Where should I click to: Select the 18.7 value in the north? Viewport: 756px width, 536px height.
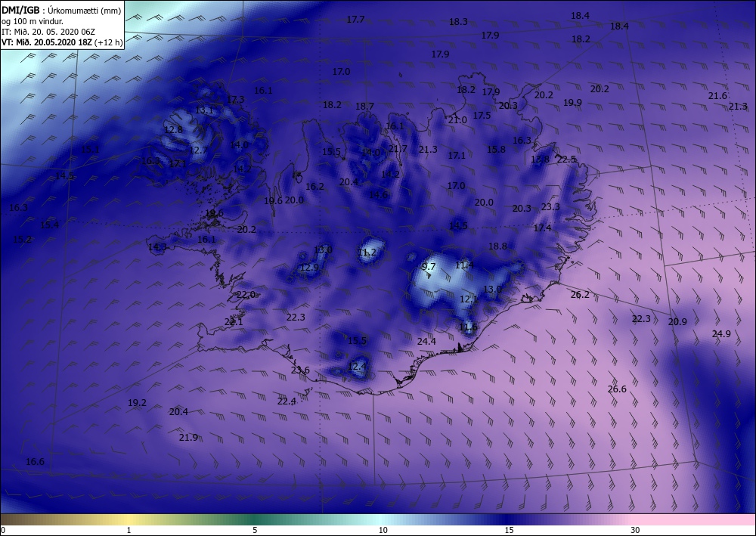[364, 106]
